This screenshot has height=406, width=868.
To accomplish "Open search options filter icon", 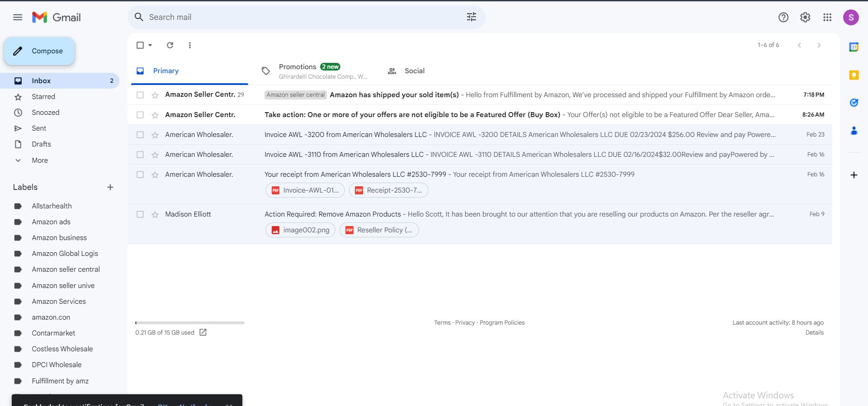I will pyautogui.click(x=472, y=17).
